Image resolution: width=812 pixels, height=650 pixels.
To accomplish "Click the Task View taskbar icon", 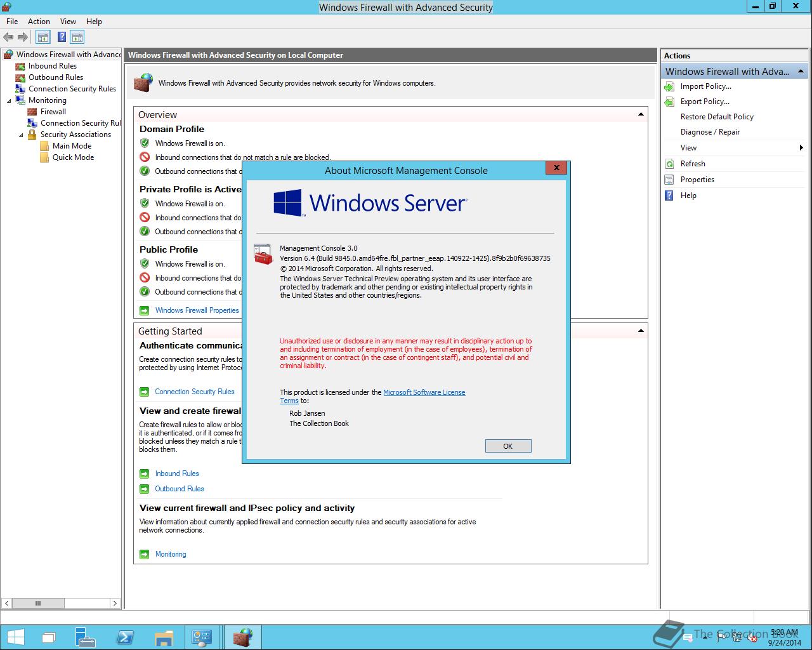I will tap(49, 637).
